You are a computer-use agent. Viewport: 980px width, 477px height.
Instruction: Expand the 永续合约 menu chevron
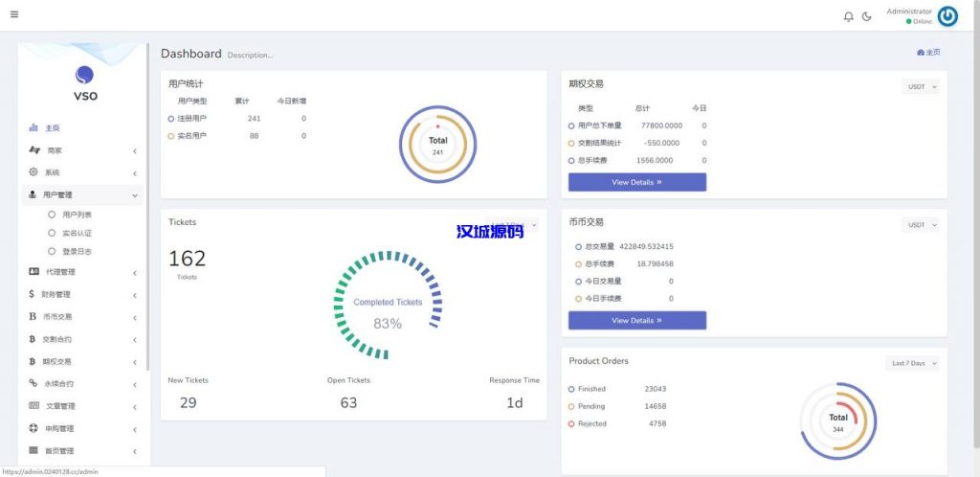click(x=135, y=384)
